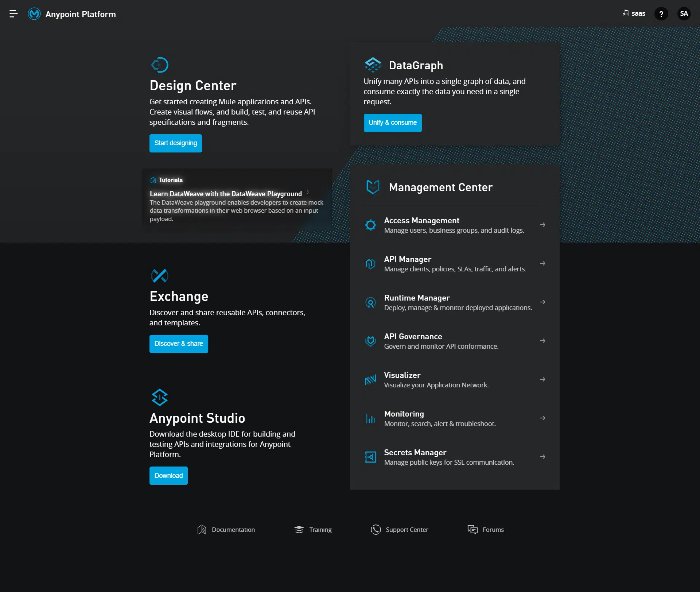Open the hamburger navigation menu

[x=13, y=14]
